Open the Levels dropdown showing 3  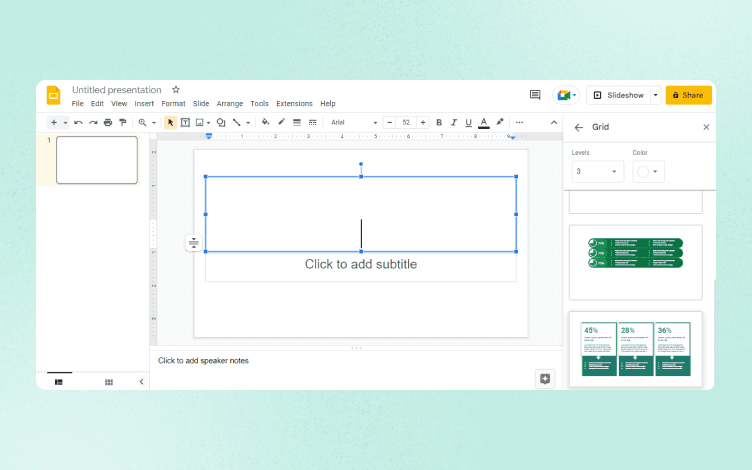[598, 171]
